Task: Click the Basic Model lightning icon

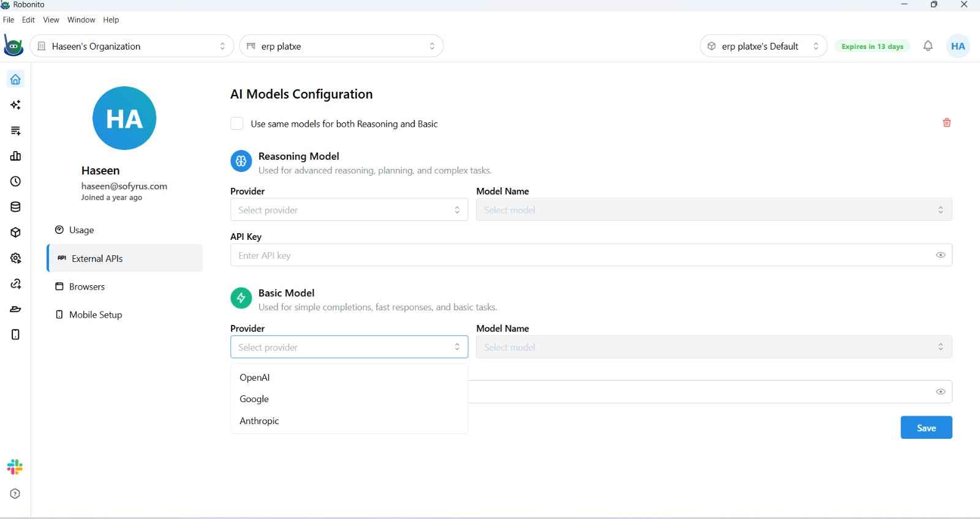Action: click(241, 298)
